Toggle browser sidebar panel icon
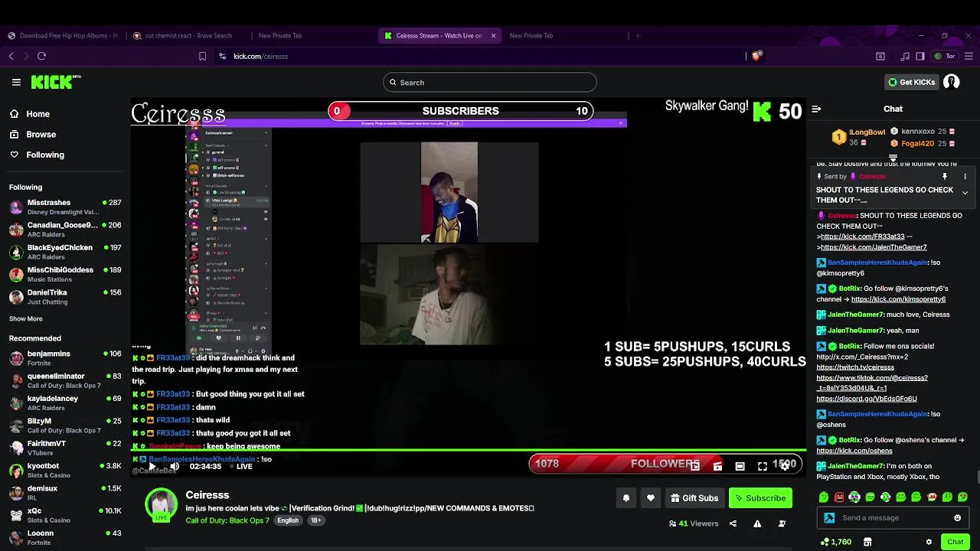Screen dimensions: 980x551 pos(920,56)
